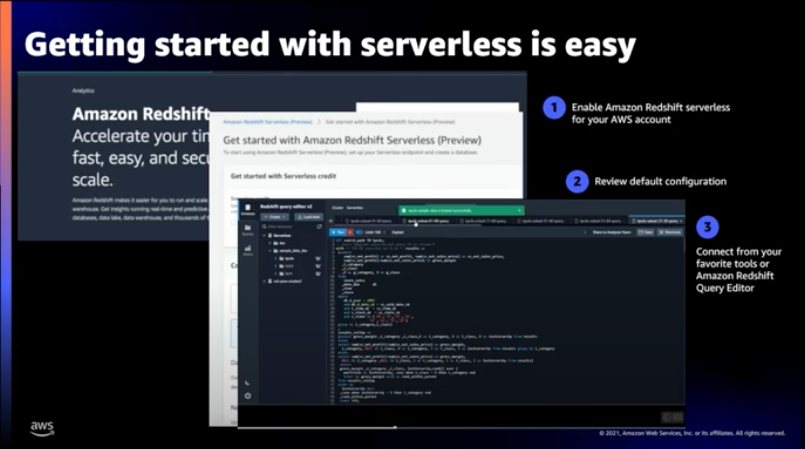
Task: Click the Save button in editor toolbar
Action: [x=645, y=232]
